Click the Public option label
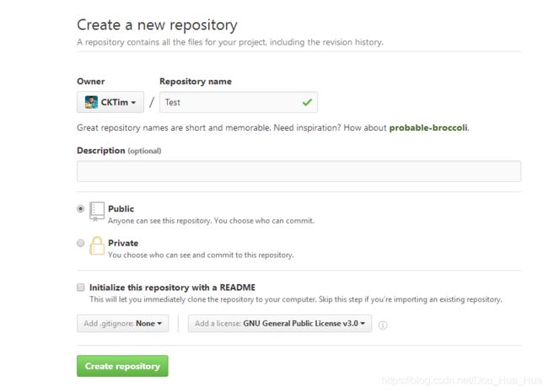The height and width of the screenshot is (392, 548). [x=121, y=208]
